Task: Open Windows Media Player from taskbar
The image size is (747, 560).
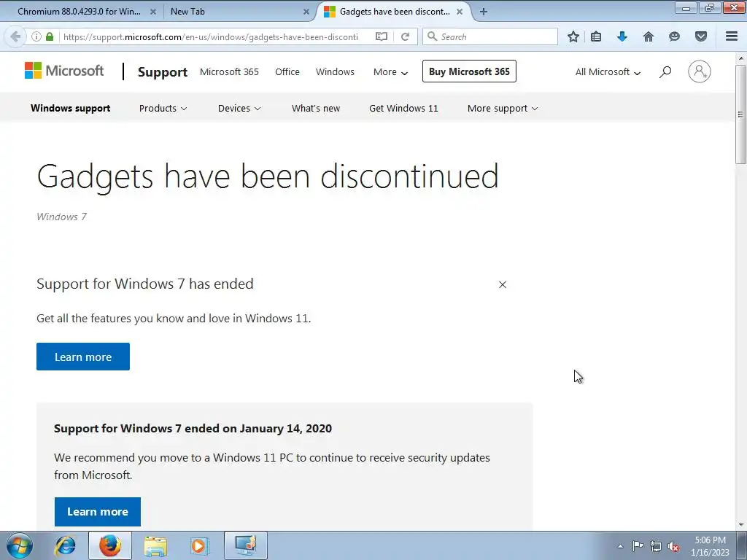Action: point(198,545)
